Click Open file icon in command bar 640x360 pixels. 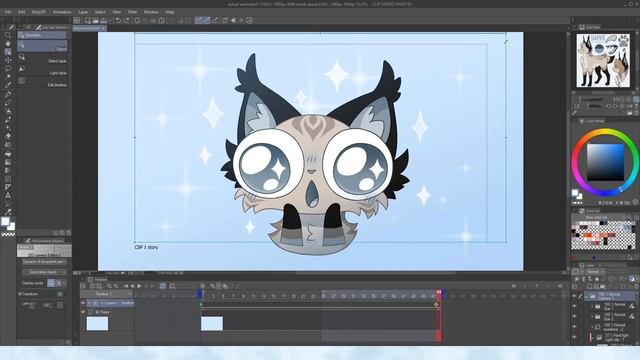coord(96,20)
